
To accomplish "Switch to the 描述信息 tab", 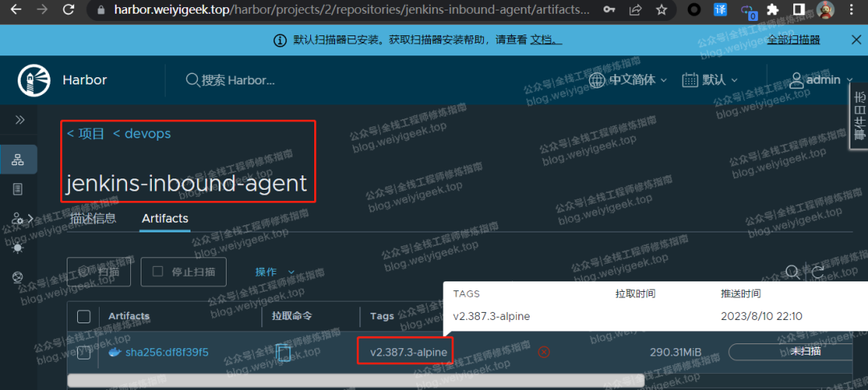I will 93,218.
